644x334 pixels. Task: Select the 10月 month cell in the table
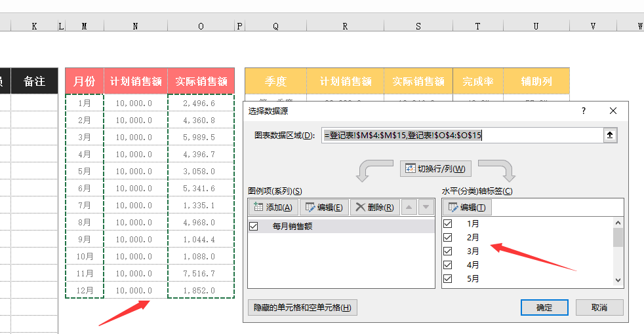(84, 257)
